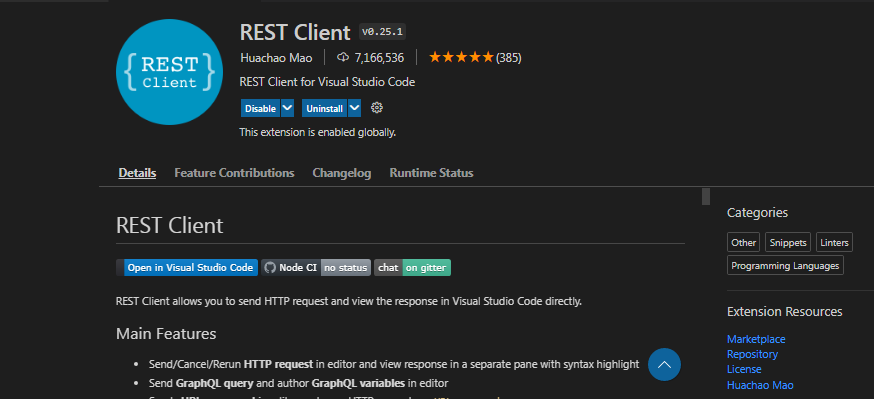This screenshot has height=399, width=874.
Task: Click the Open in Visual Studio Code badge
Action: pyautogui.click(x=187, y=267)
